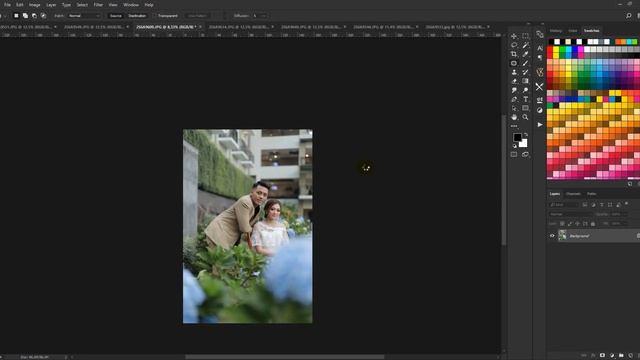Open the crossed-tools panel icon
Viewport: 640px width, 360px height.
coord(540,87)
